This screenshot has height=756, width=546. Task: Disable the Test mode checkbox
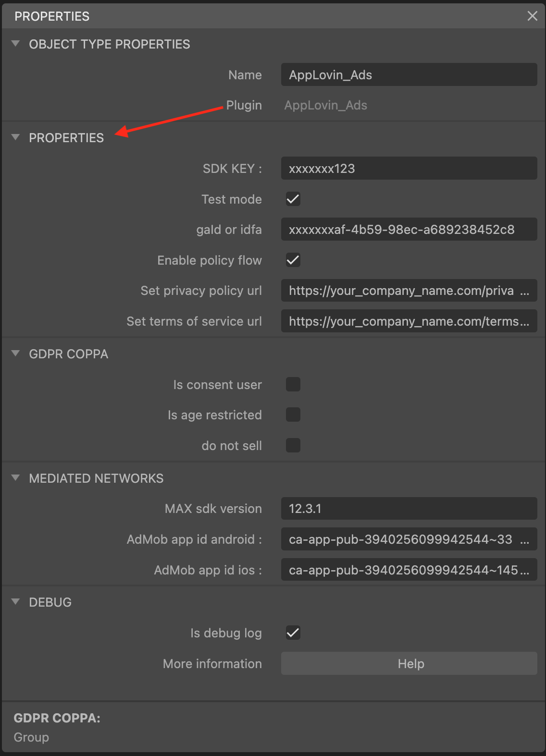pos(293,199)
